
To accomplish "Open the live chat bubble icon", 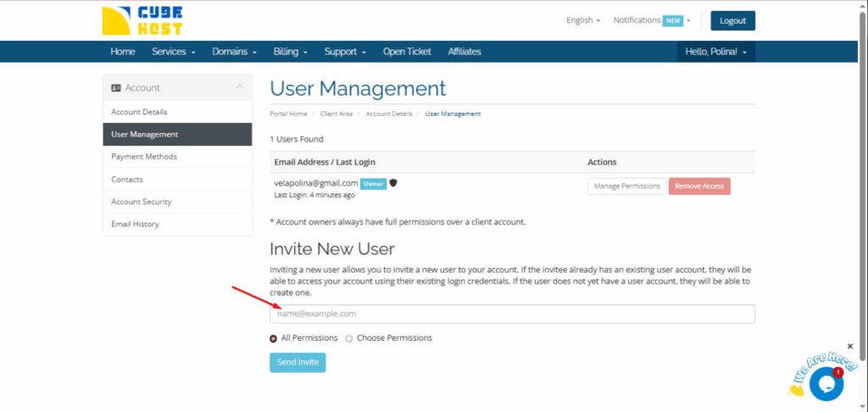I will 825,383.
